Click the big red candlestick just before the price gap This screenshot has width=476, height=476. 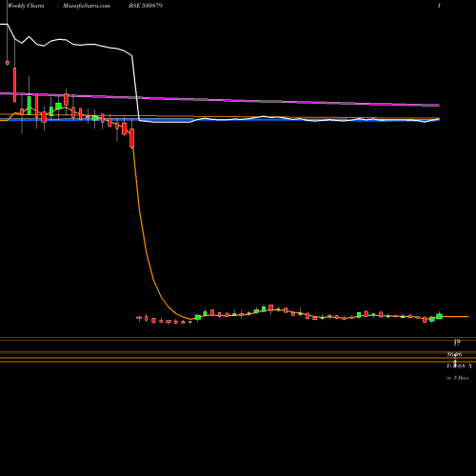tap(132, 138)
